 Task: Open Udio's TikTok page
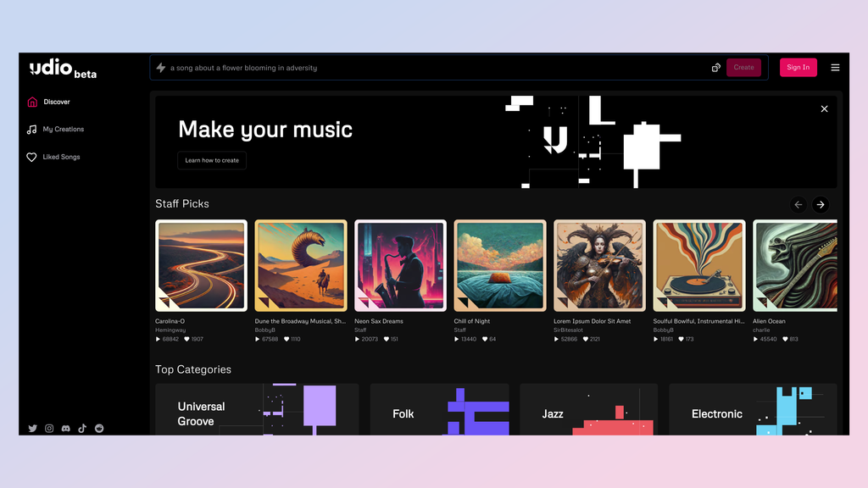pos(82,428)
